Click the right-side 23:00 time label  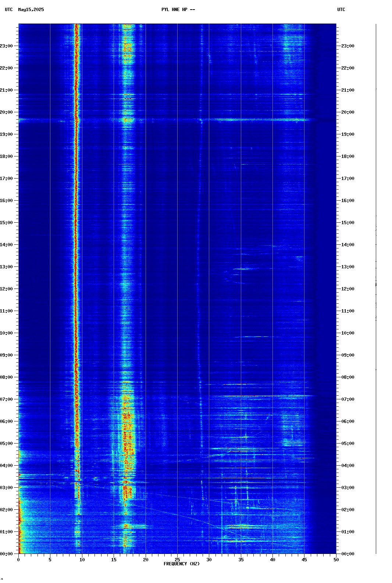click(348, 46)
